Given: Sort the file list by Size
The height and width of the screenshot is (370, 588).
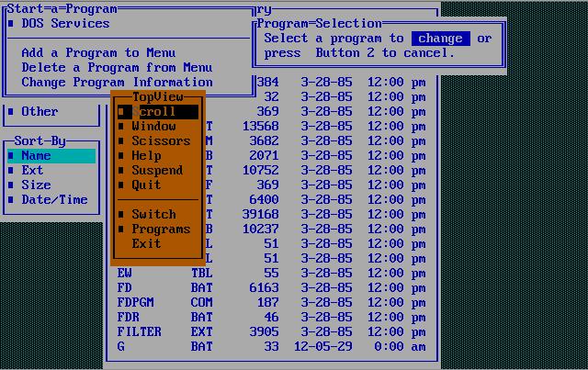Looking at the screenshot, I should [37, 185].
